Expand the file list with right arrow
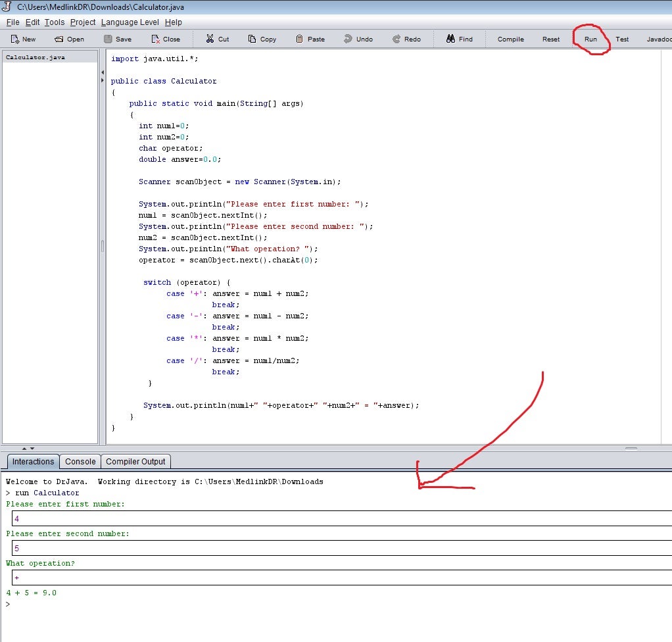 click(103, 80)
